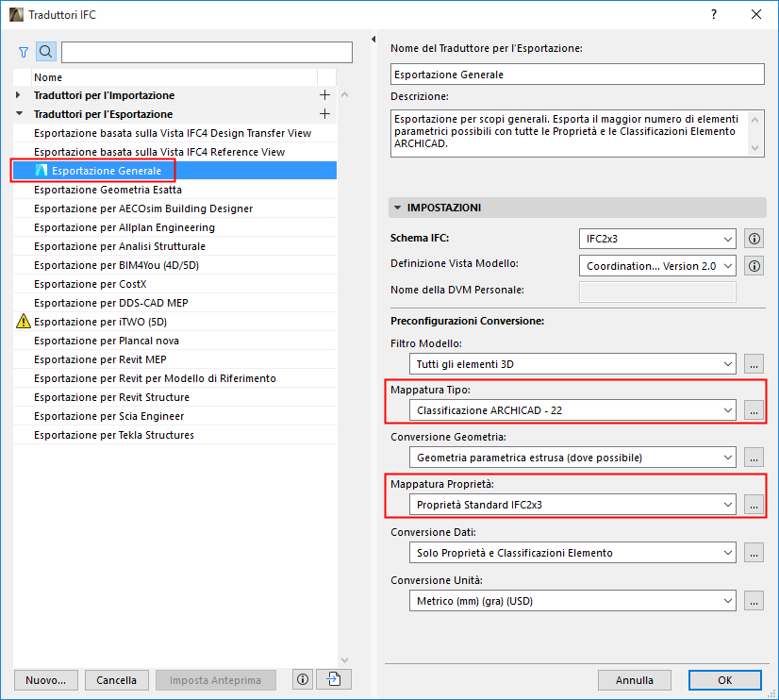The width and height of the screenshot is (779, 700).
Task: Select IFC4 Reference View export
Action: [x=174, y=152]
